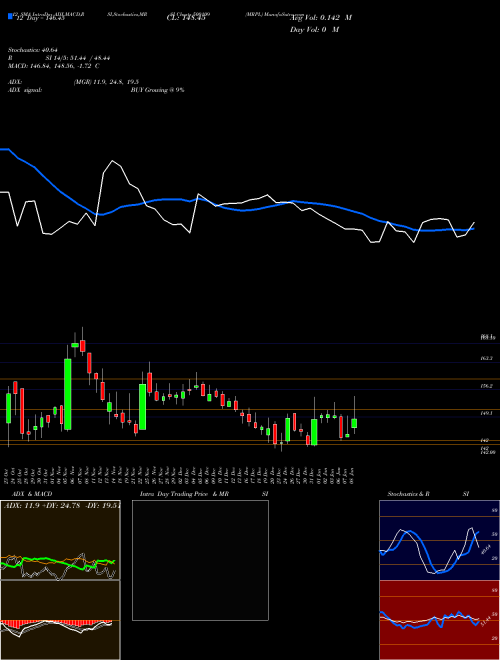Screen dimensions: 500x660
Task: Click the "ADX signal:" label
Action: click(25, 90)
